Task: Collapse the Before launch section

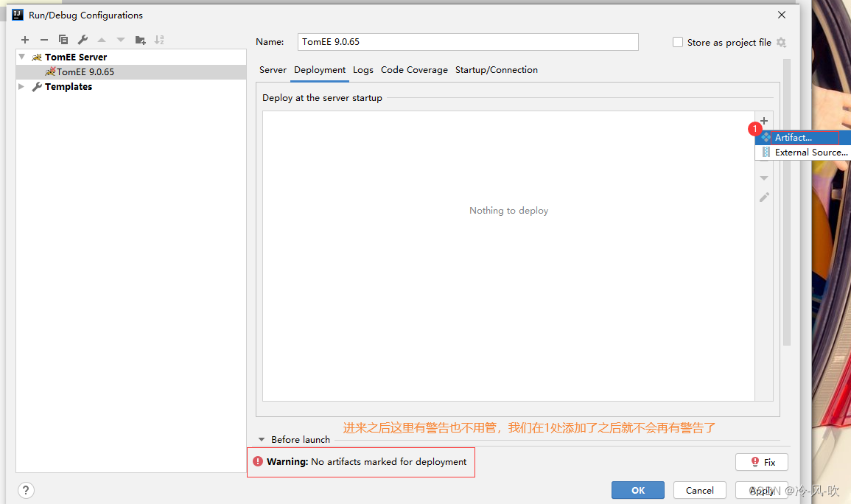Action: click(262, 439)
